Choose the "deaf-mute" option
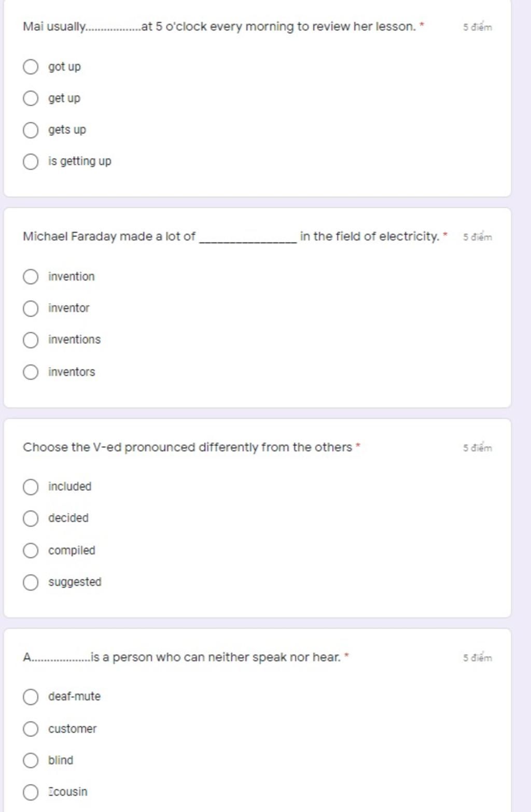 31,696
